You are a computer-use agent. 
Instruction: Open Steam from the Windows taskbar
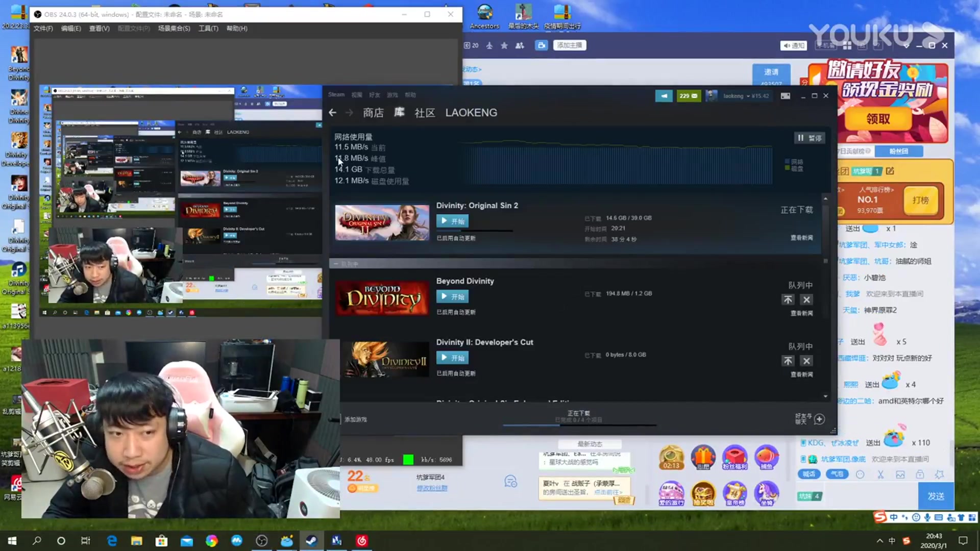pyautogui.click(x=311, y=541)
